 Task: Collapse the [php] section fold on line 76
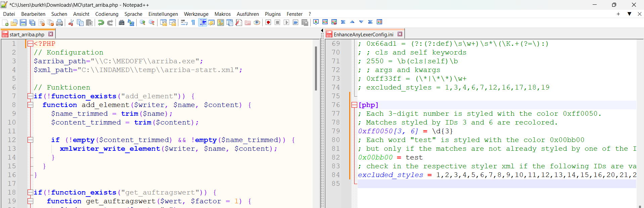[354, 105]
